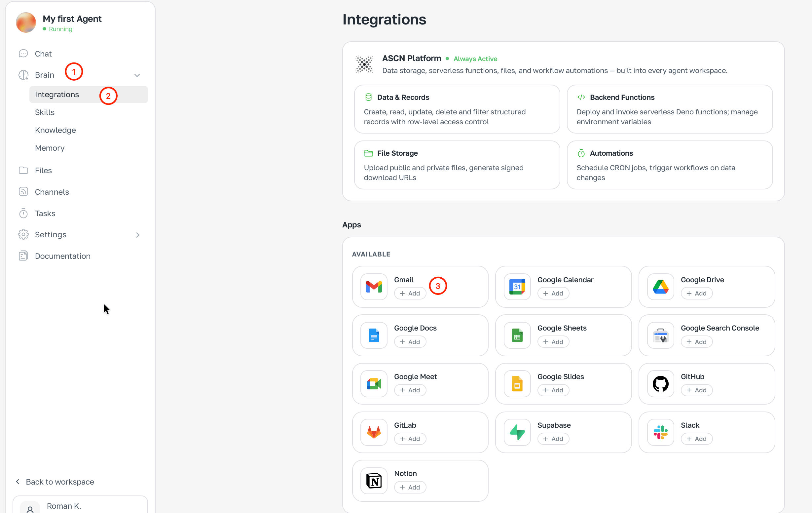The height and width of the screenshot is (513, 812).
Task: Click the Supabase lightning logo
Action: pyautogui.click(x=517, y=432)
